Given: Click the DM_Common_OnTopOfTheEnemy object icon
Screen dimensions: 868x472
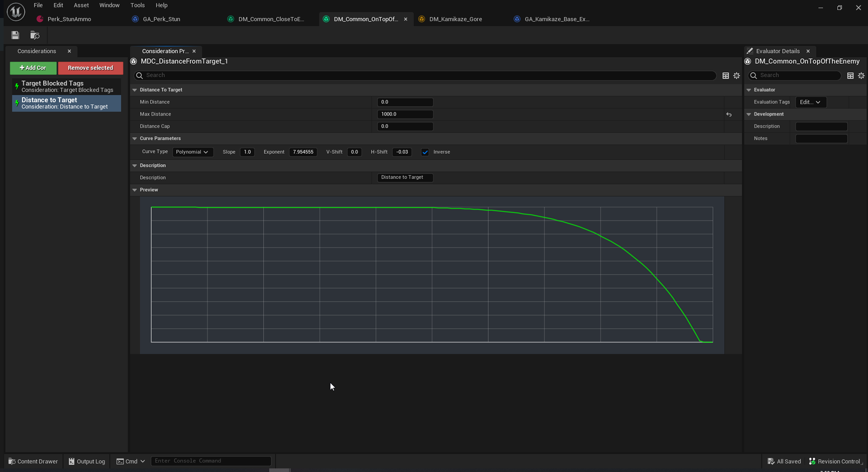Looking at the screenshot, I should click(x=748, y=61).
